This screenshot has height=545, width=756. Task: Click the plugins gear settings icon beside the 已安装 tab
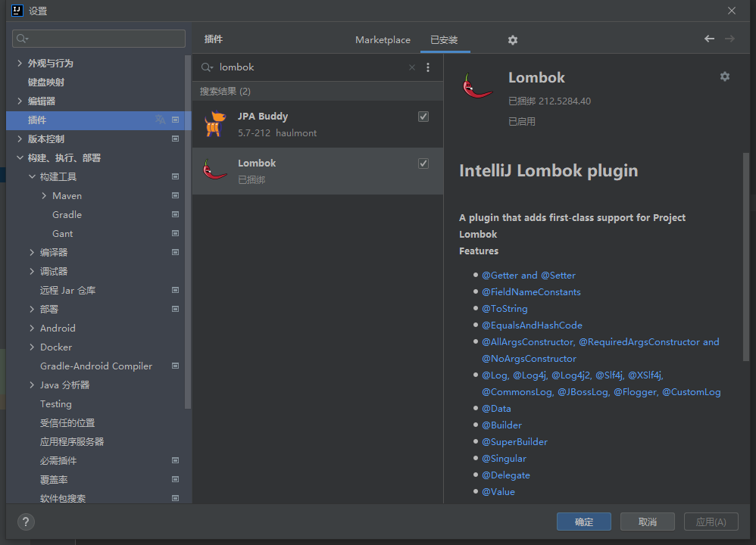tap(513, 40)
